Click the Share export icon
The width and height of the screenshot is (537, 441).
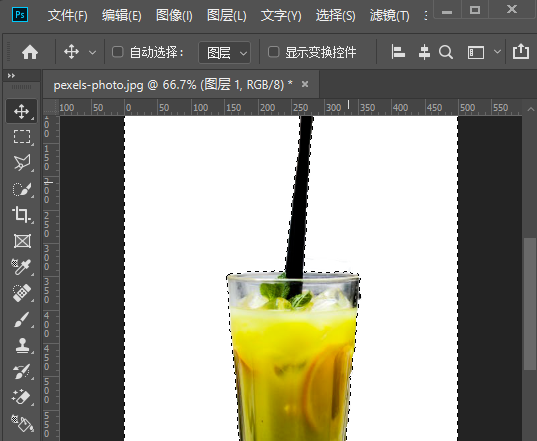click(521, 52)
